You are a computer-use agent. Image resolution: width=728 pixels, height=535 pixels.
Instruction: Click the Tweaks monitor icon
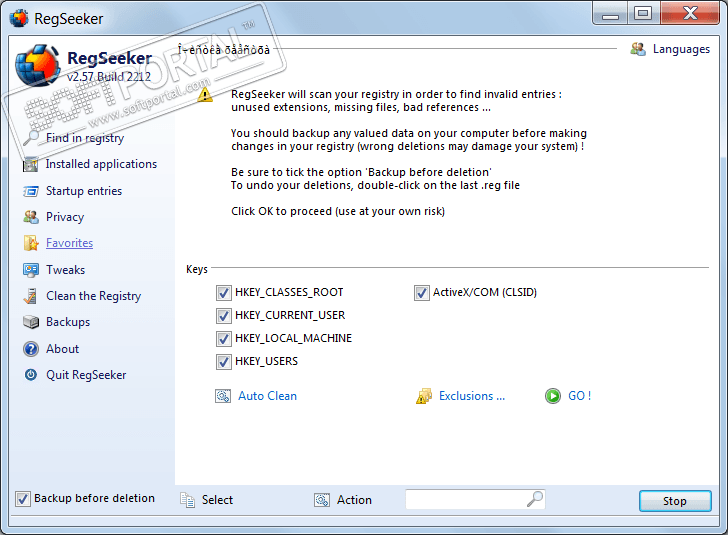(x=31, y=270)
